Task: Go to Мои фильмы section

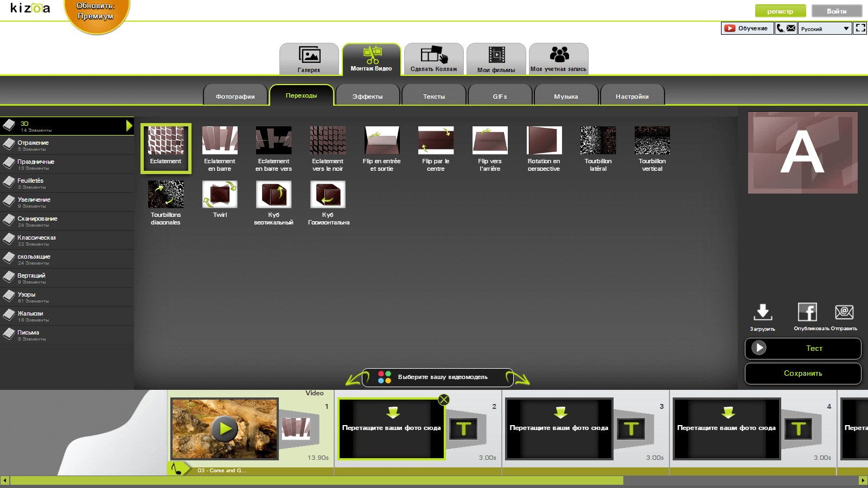Action: pyautogui.click(x=496, y=59)
